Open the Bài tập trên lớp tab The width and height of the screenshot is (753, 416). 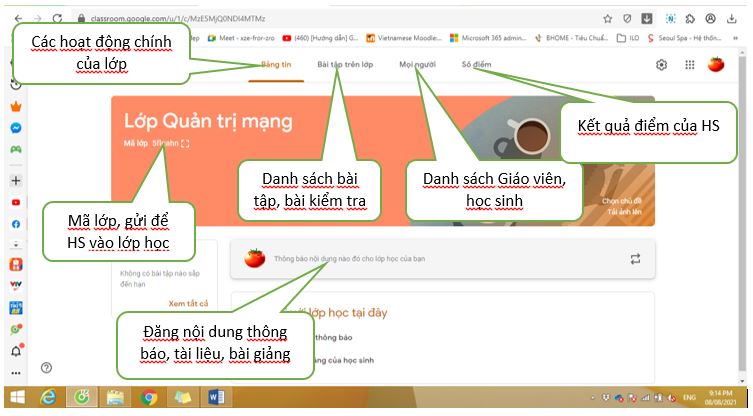tap(345, 64)
